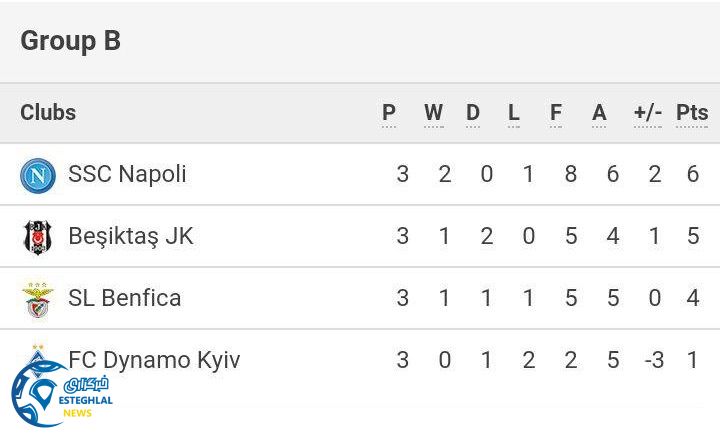Viewport: 720px width, 446px height.
Task: Click the A (goals against) column header
Action: [599, 113]
